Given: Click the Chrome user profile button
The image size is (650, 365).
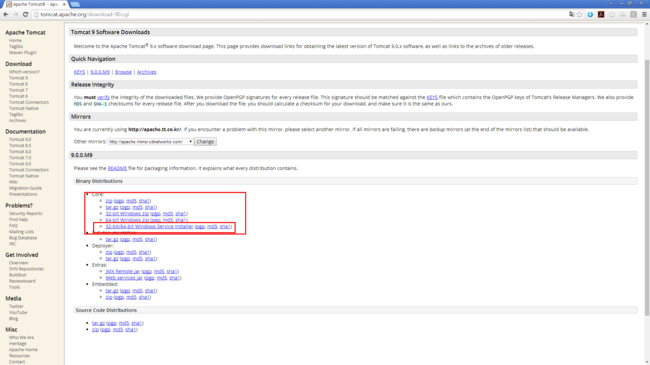Looking at the screenshot, I should (611, 3).
